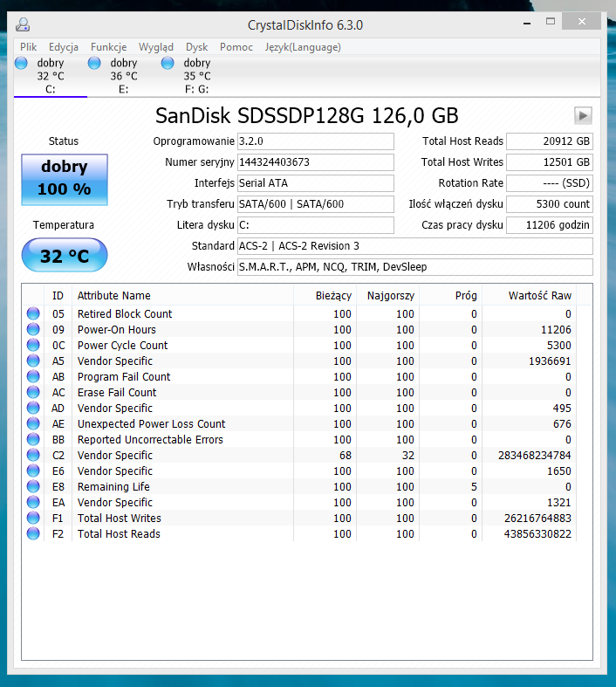Click the Najgorszy column header
The width and height of the screenshot is (616, 687).
pyautogui.click(x=388, y=296)
